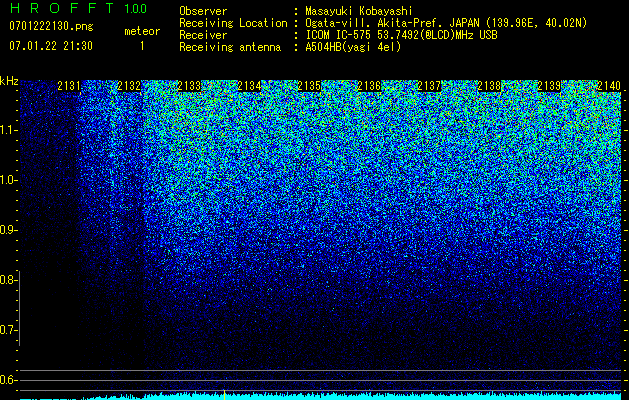Click the ICOM IC-575 receiver value
Screen dimensions: 629x400
401,35
